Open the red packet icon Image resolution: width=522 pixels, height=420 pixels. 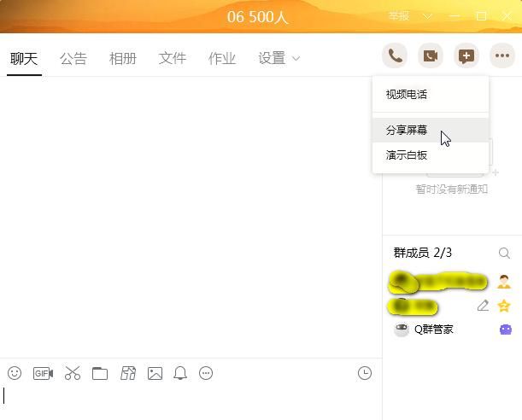coord(128,373)
